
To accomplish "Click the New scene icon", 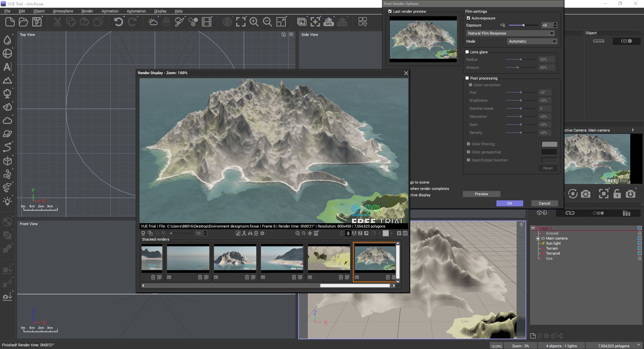I will [10, 22].
